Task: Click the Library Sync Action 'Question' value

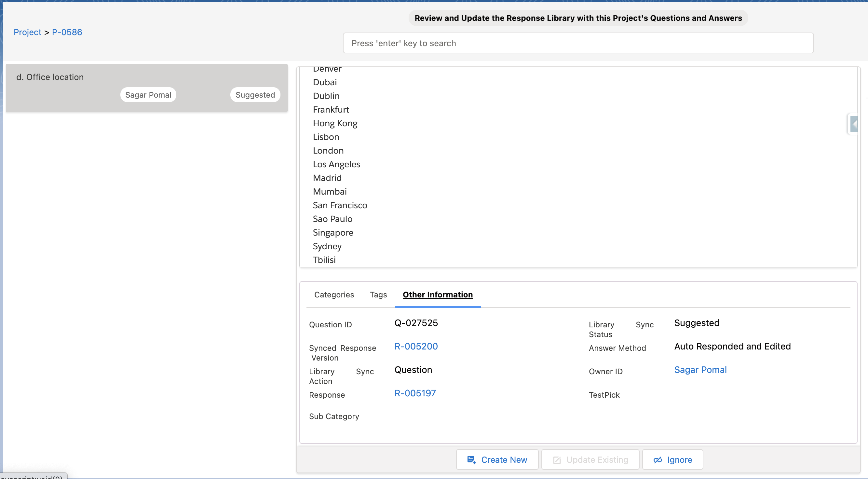Action: (413, 370)
